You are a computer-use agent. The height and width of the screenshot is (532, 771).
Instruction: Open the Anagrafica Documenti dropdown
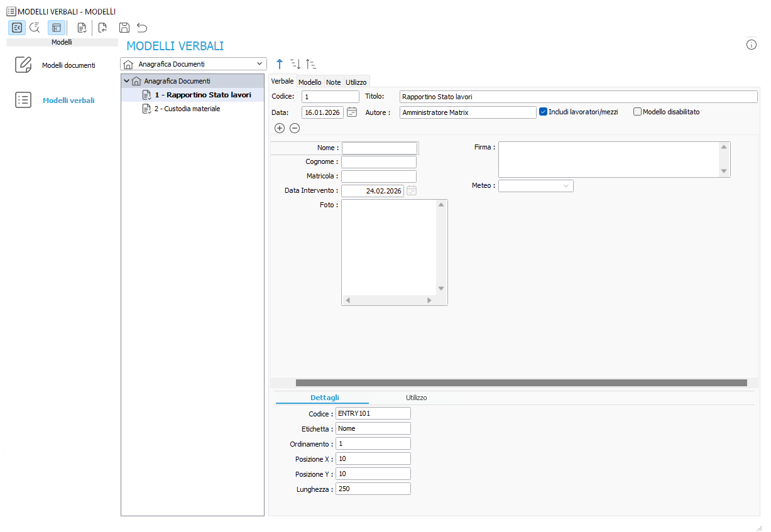193,64
